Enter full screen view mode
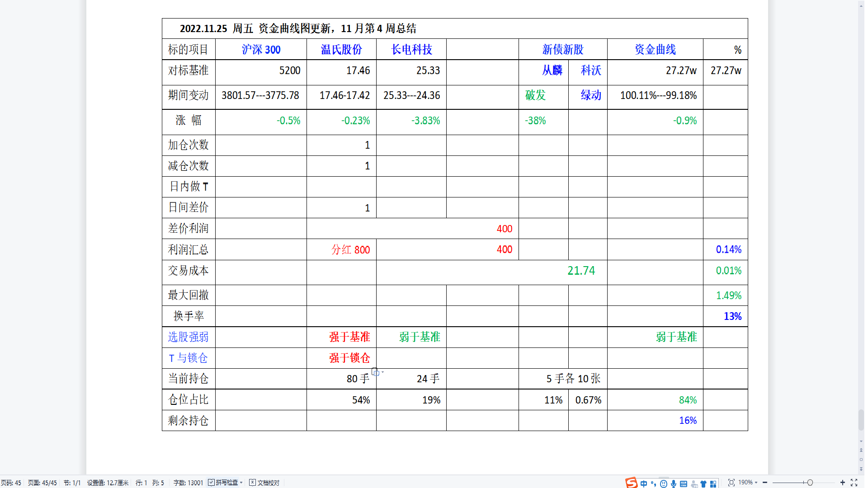 [x=854, y=483]
